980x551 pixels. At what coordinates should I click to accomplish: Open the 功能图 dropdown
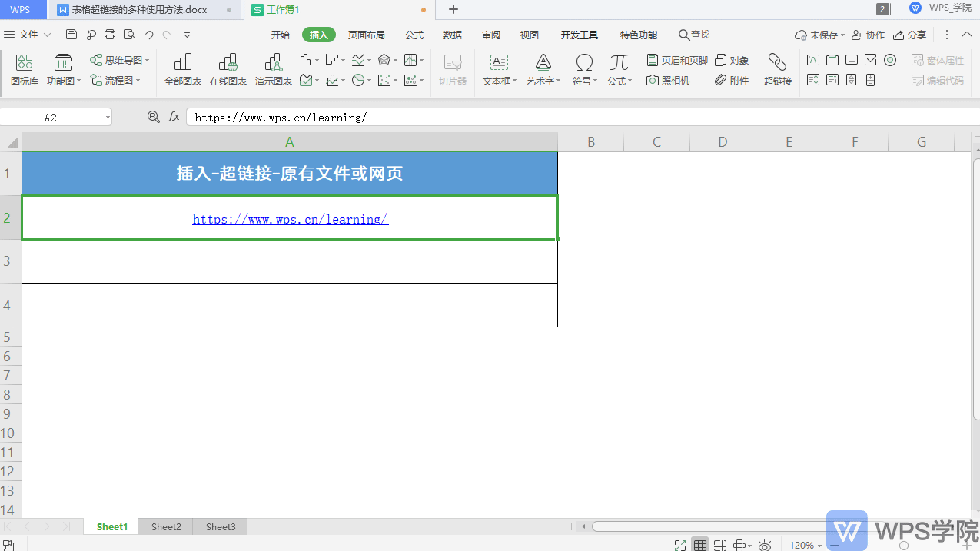coord(64,69)
